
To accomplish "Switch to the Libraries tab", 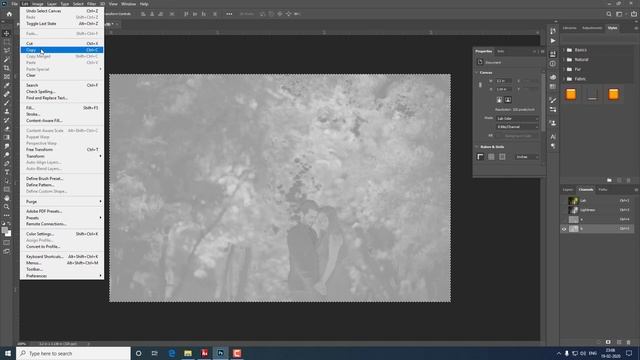I will coord(569,28).
